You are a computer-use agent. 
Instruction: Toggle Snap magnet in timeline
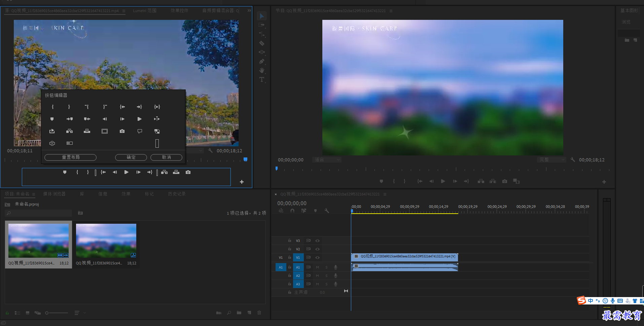[292, 211]
